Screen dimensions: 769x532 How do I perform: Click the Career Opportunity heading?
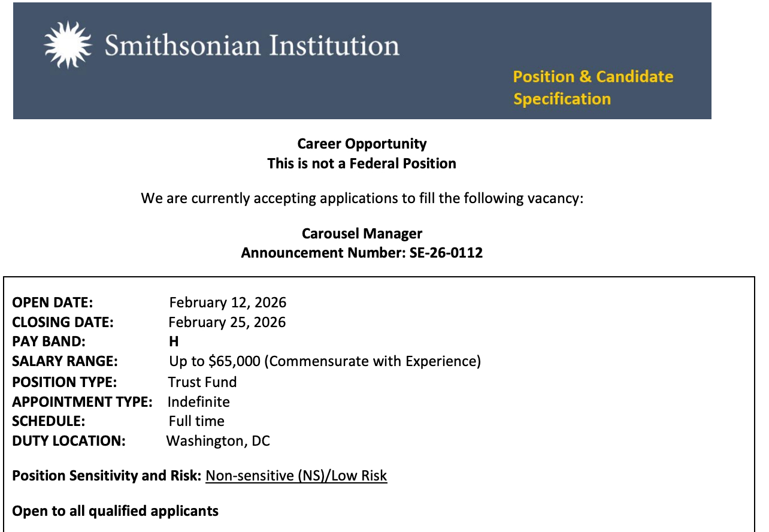click(362, 144)
